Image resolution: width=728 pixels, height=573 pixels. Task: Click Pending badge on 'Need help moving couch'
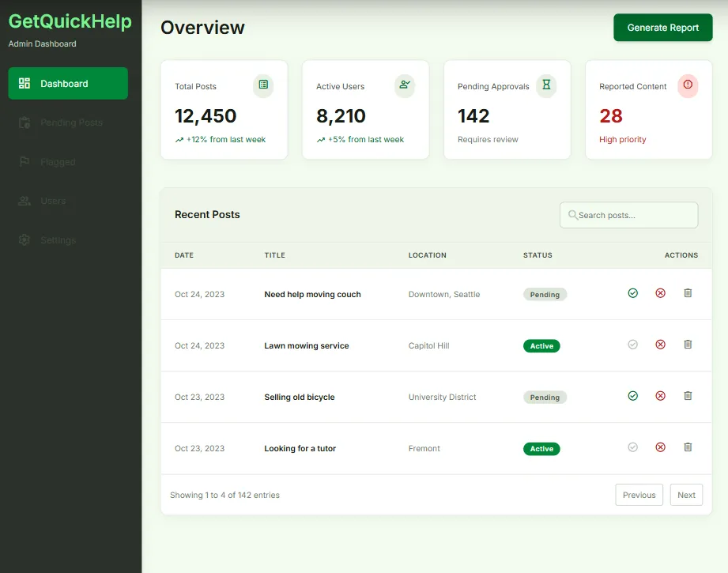point(545,294)
